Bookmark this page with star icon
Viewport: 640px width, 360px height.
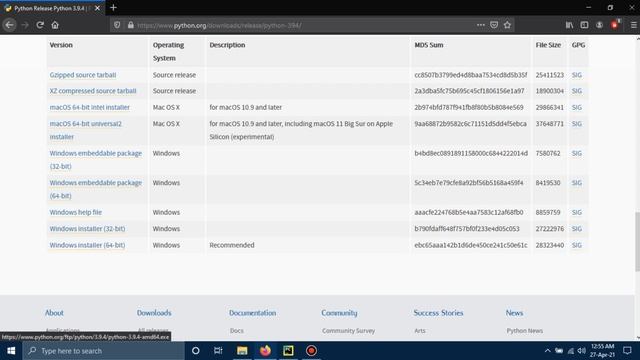click(507, 25)
